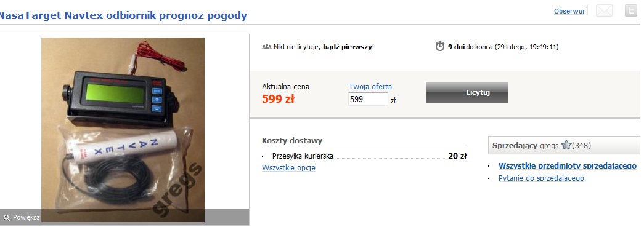Screen dimensions: 644x235
Task: Click the auction title NasaTarget Navtex heading
Action: tap(123, 16)
